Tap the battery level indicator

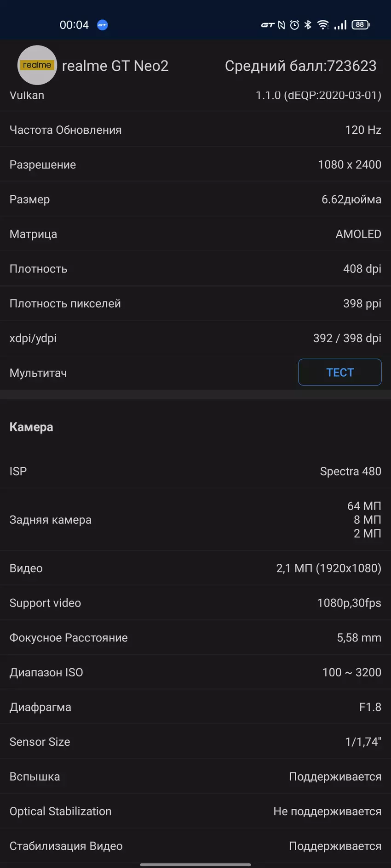pyautogui.click(x=360, y=25)
